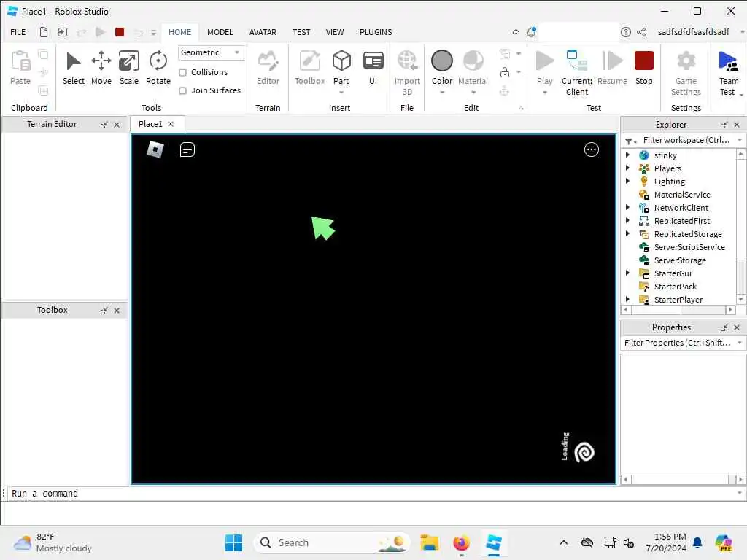Switch to the TEST ribbon tab
The image size is (747, 560).
(x=301, y=32)
